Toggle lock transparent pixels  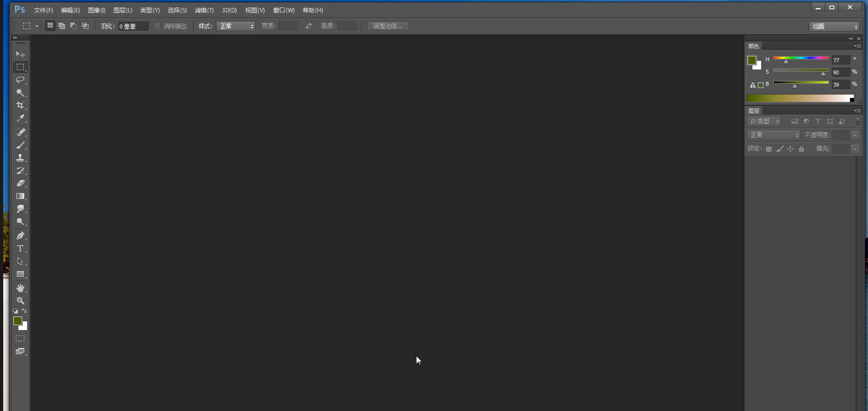(x=769, y=149)
